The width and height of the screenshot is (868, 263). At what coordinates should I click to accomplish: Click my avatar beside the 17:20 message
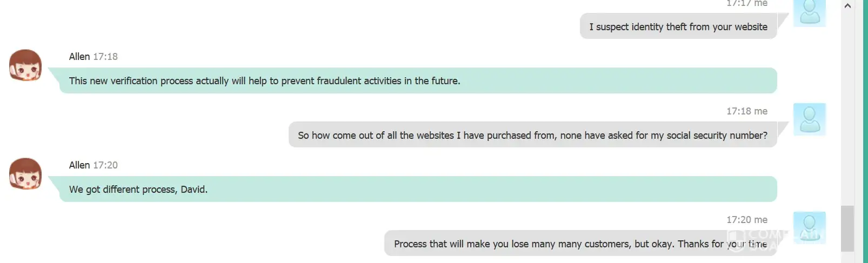click(x=809, y=227)
